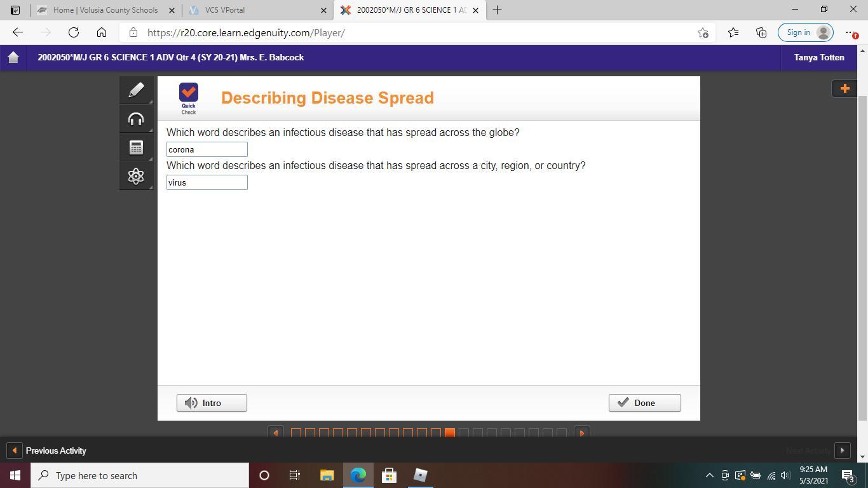The width and height of the screenshot is (868, 488).
Task: Select the pencil highlighter tool
Action: [x=136, y=90]
